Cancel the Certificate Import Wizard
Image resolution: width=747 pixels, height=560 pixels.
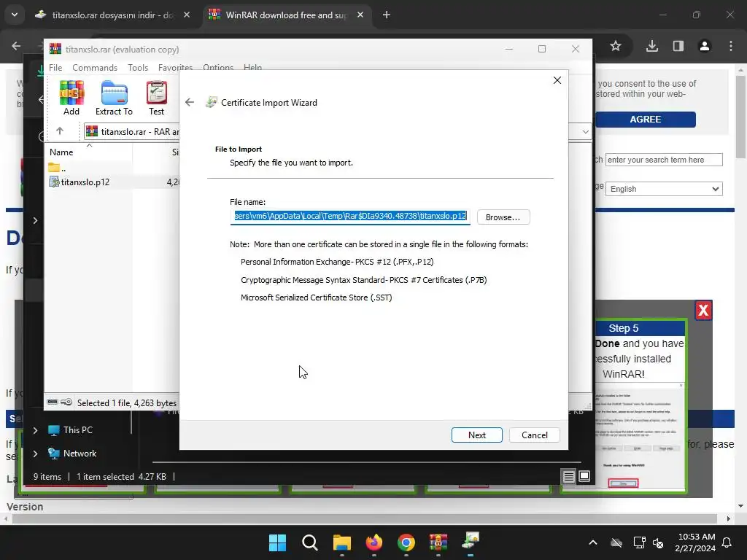[x=535, y=435]
